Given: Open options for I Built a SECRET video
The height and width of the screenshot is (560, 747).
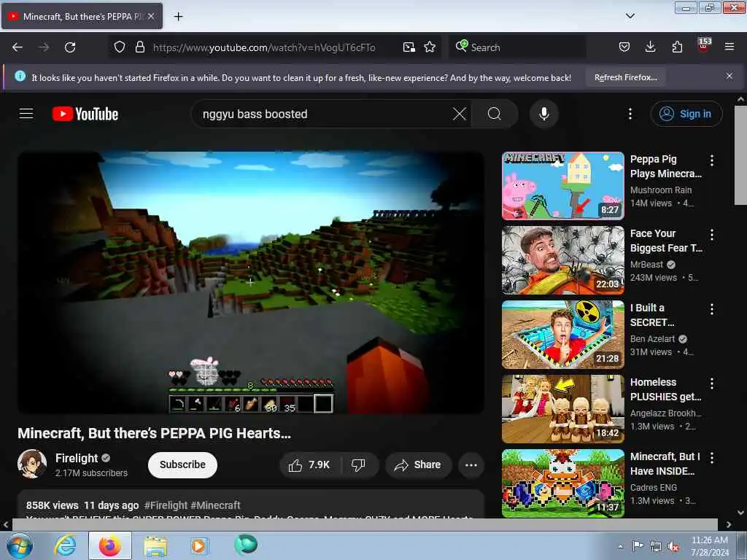Looking at the screenshot, I should click(x=712, y=309).
